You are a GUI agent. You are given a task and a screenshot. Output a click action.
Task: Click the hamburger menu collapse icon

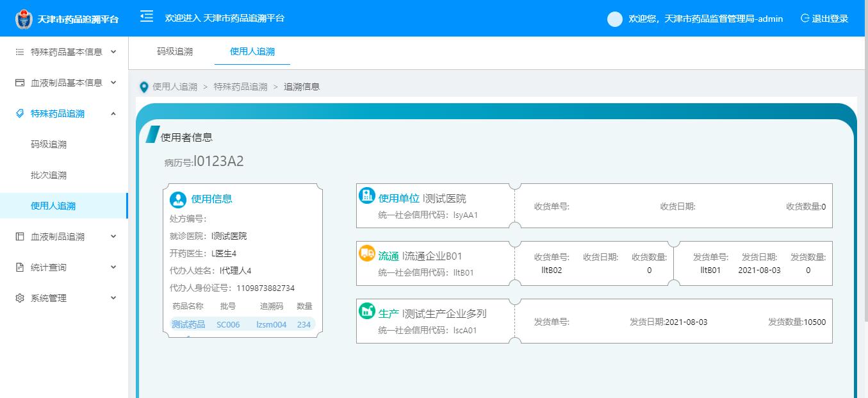[x=147, y=17]
